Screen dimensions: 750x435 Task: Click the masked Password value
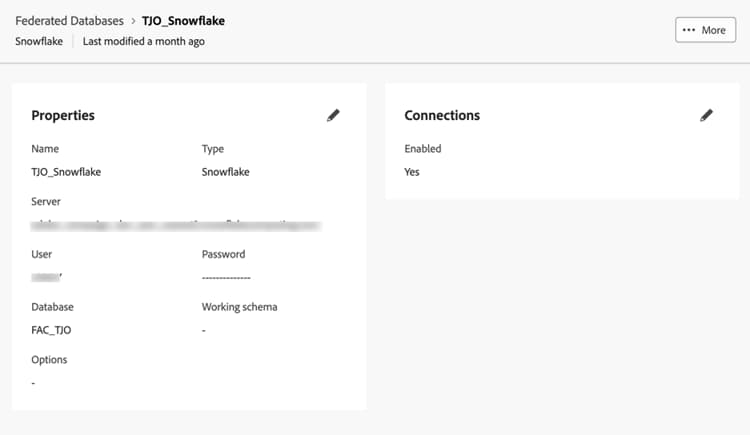pyautogui.click(x=226, y=278)
